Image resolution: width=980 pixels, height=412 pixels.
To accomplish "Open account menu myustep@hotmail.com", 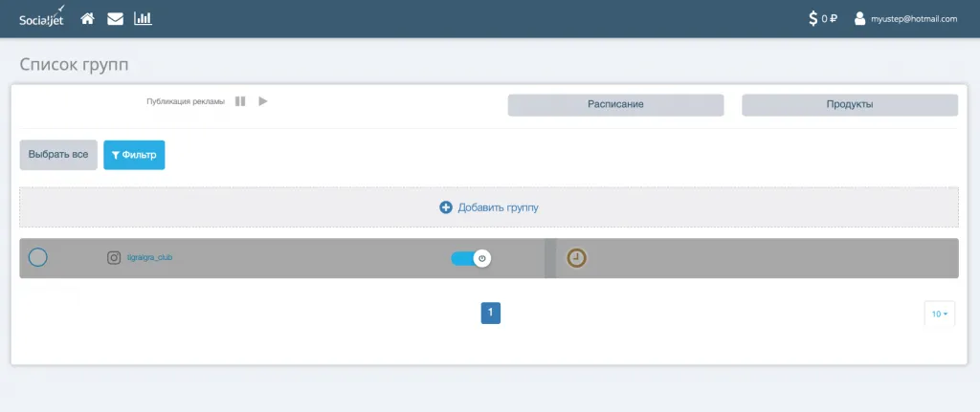I will pyautogui.click(x=914, y=19).
